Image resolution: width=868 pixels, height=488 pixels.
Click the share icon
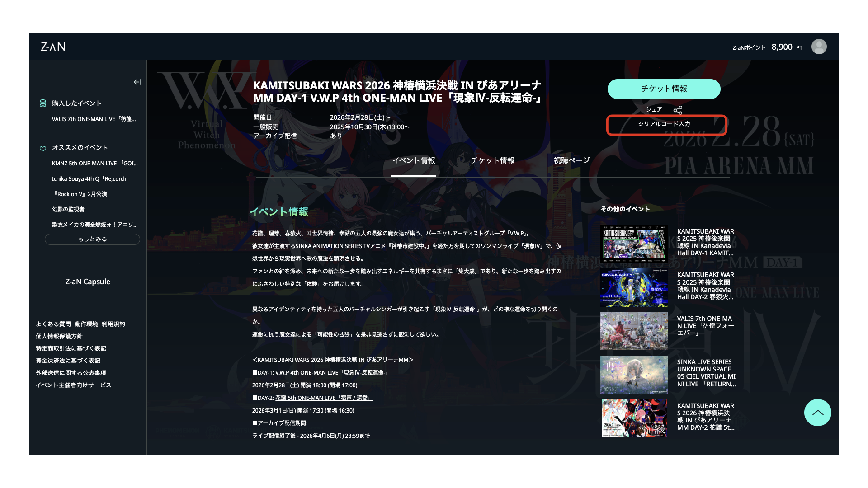(678, 110)
